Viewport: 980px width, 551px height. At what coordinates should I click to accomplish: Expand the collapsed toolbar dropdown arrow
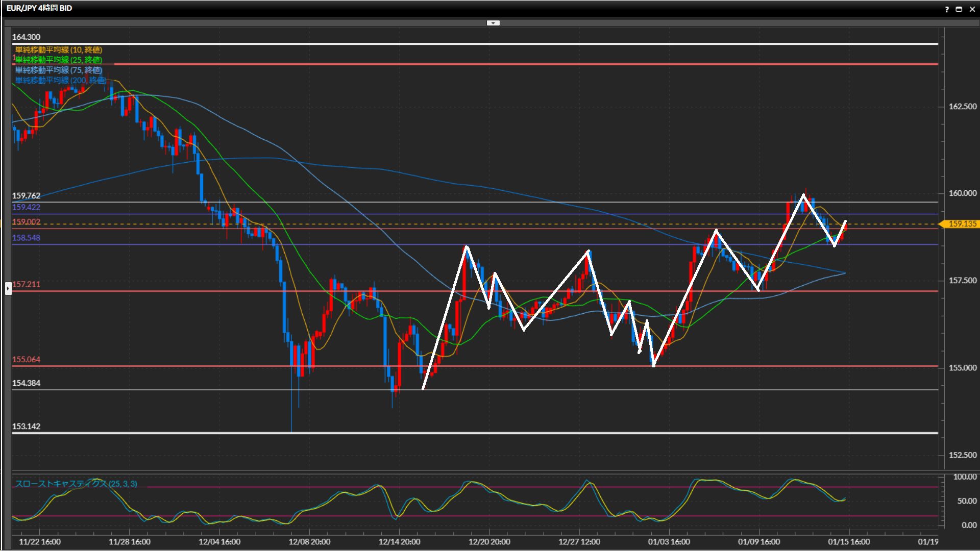493,23
